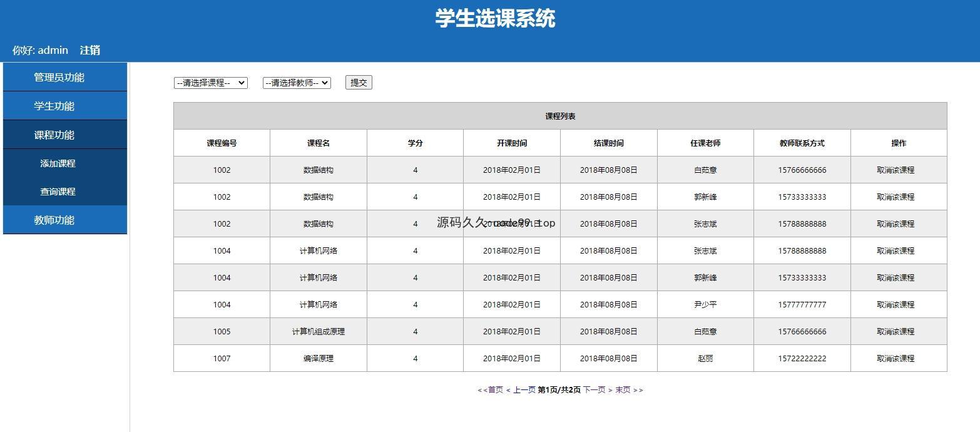Select course number 1005 cell
Screen dimensions: 980x432
click(222, 332)
